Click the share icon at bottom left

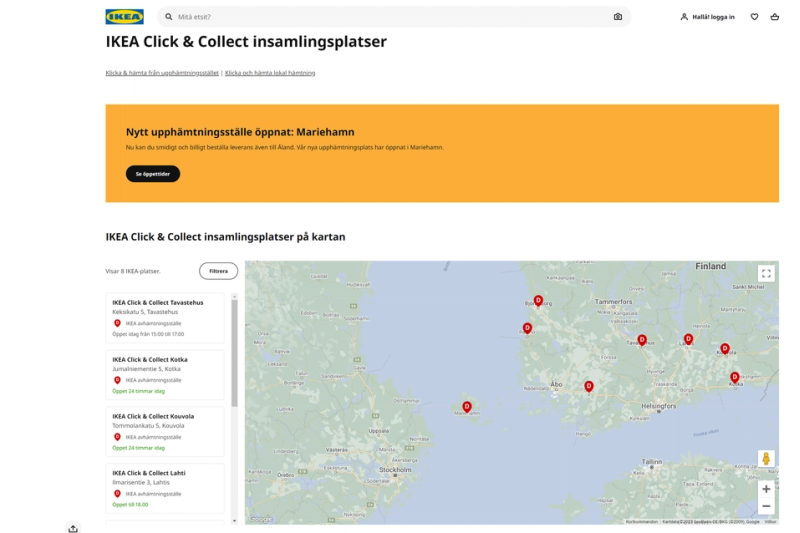click(73, 528)
